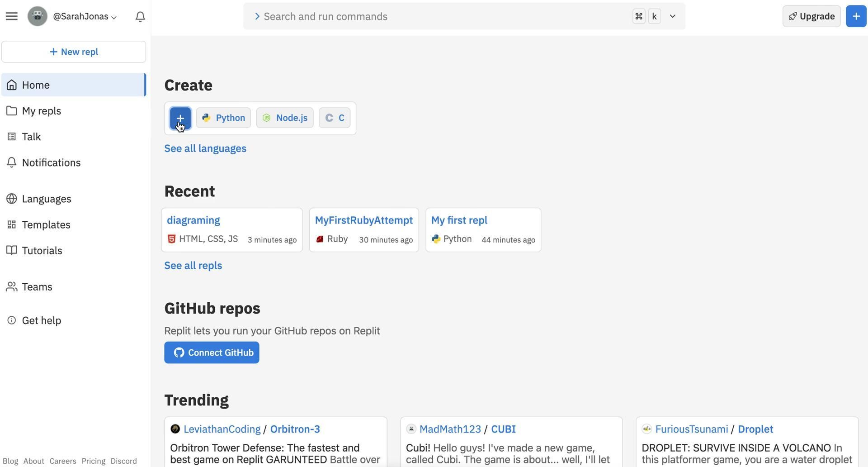Image resolution: width=868 pixels, height=467 pixels.
Task: Click the Connect GitHub button
Action: pyautogui.click(x=212, y=353)
